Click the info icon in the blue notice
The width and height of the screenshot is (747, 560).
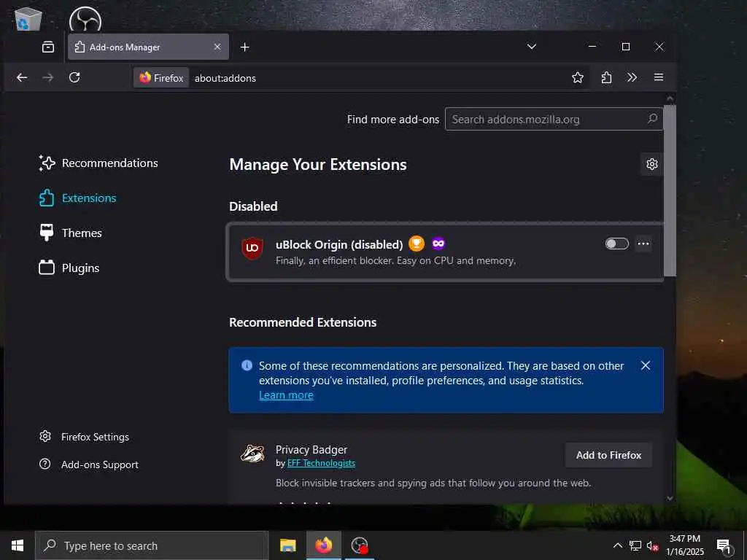(x=247, y=365)
